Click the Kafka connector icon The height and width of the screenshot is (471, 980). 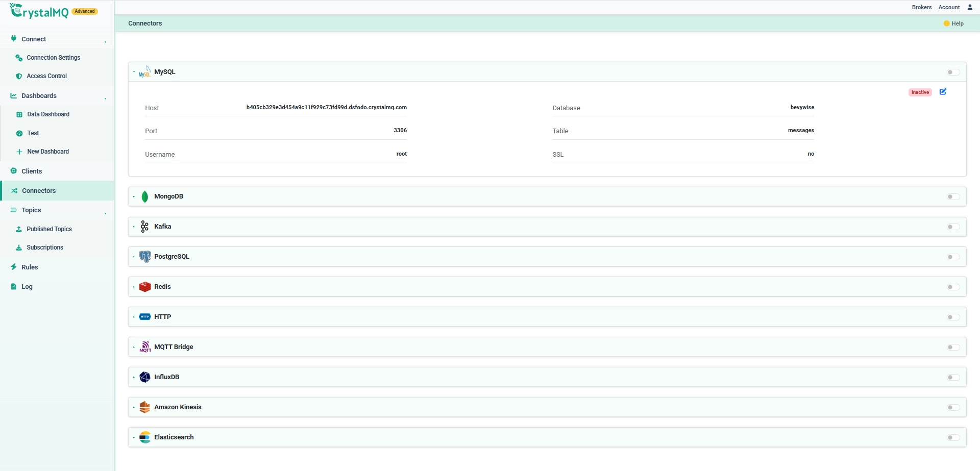click(x=145, y=227)
